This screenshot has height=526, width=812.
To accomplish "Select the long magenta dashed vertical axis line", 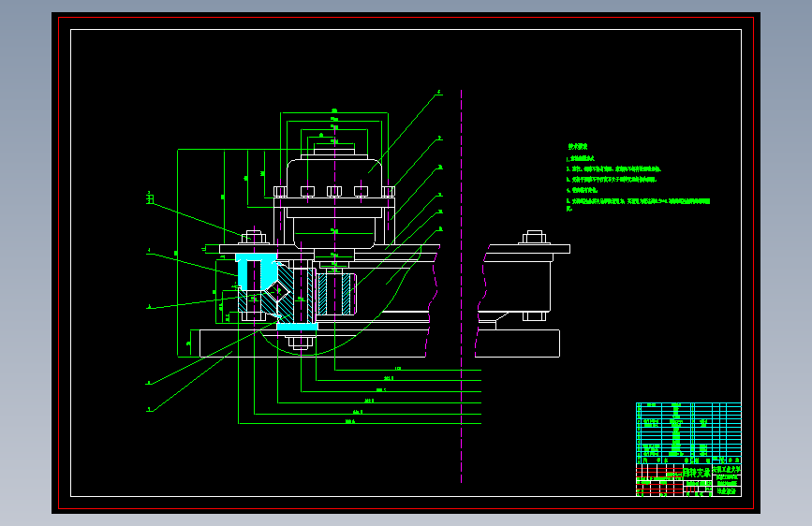I will [461, 286].
